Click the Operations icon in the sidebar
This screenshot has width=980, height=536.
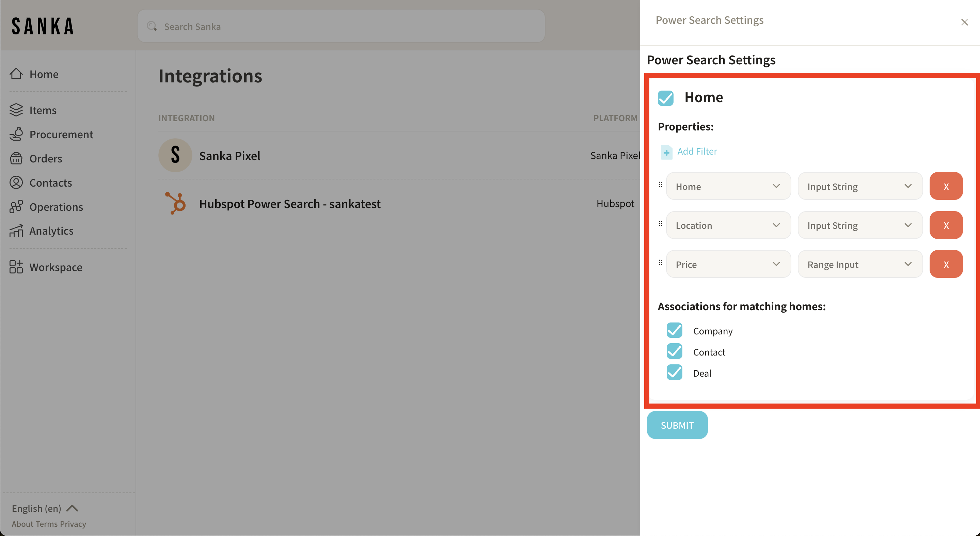click(x=16, y=207)
